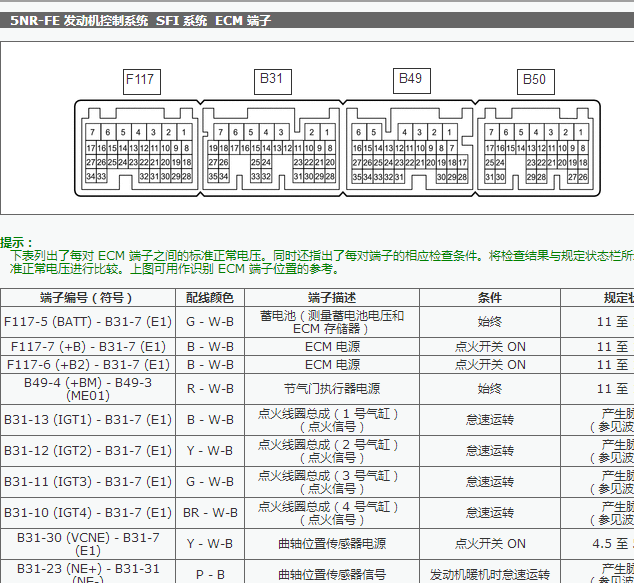Screen dimensions: 634x583
Task: Click description 点火线圈总成（2 号气缸）
Action: coord(332,451)
